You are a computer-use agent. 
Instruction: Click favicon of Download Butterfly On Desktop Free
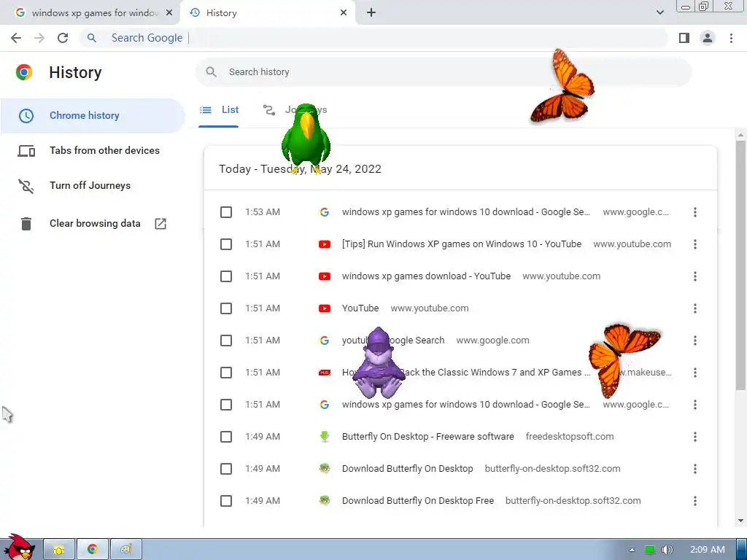coord(325,501)
